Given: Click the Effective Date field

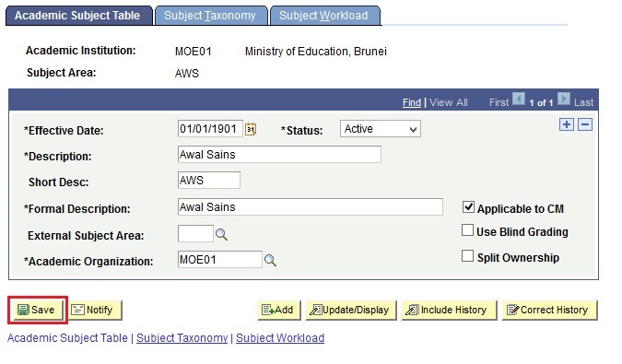Looking at the screenshot, I should [x=210, y=129].
